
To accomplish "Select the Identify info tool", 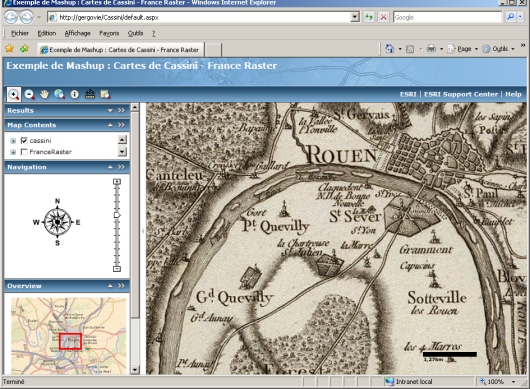I will click(74, 94).
